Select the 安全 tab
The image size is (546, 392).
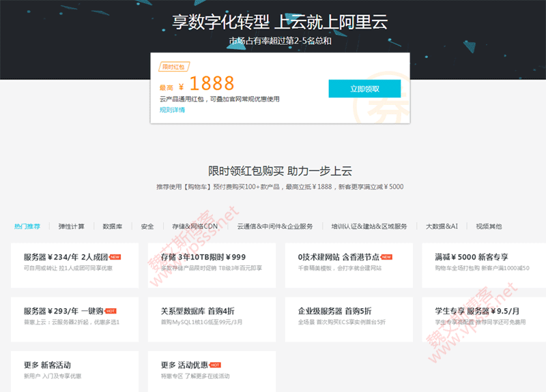(147, 226)
